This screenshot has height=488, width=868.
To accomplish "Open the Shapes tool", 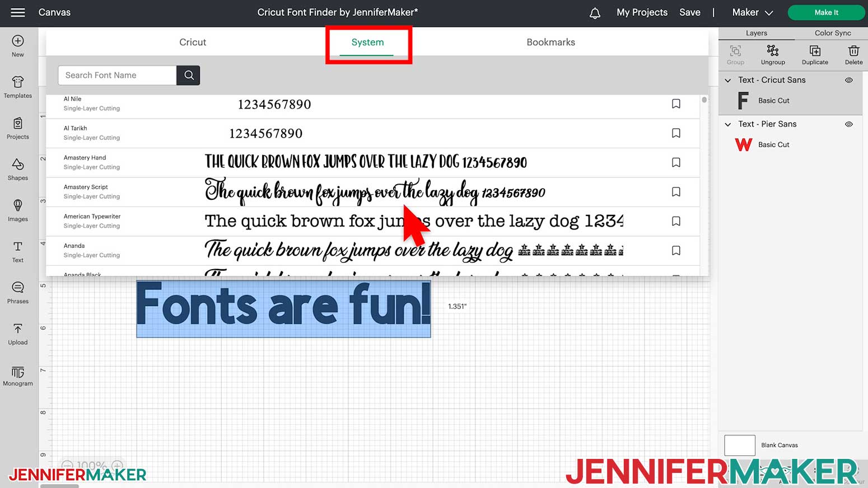I will [18, 170].
